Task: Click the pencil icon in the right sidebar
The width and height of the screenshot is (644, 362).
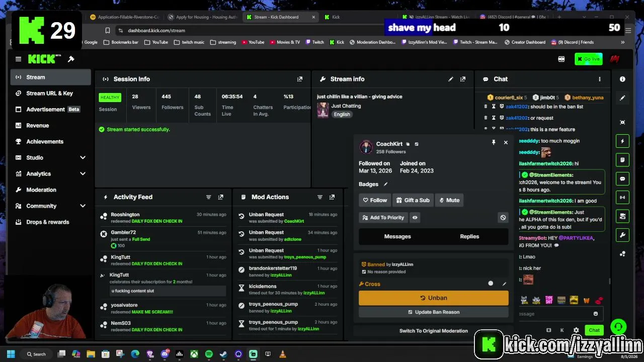Action: [622, 98]
